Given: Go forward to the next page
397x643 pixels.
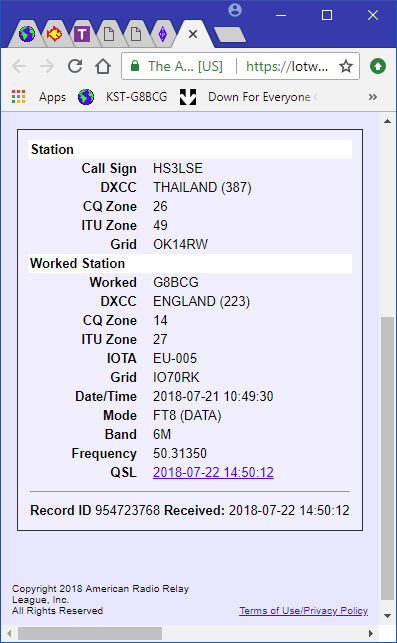Looking at the screenshot, I should coord(47,66).
